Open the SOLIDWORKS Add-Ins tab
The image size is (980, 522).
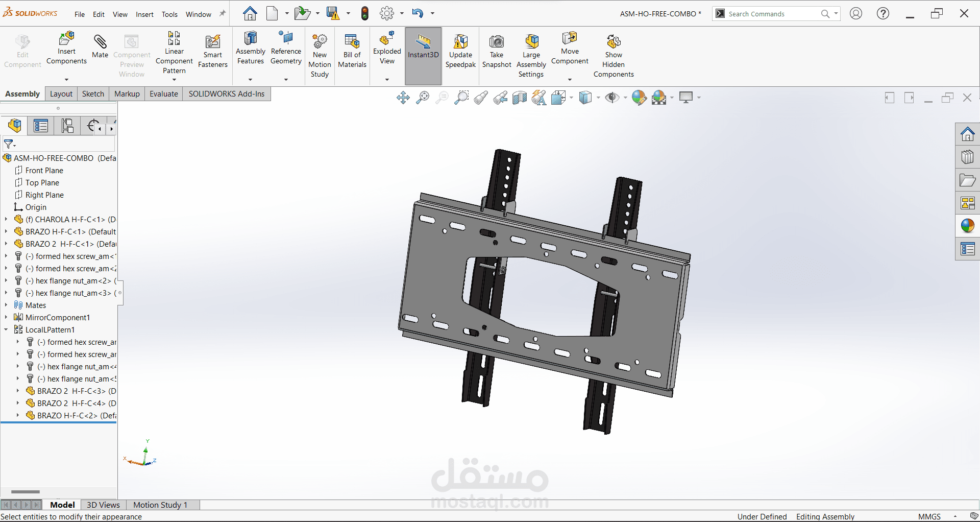(x=227, y=94)
